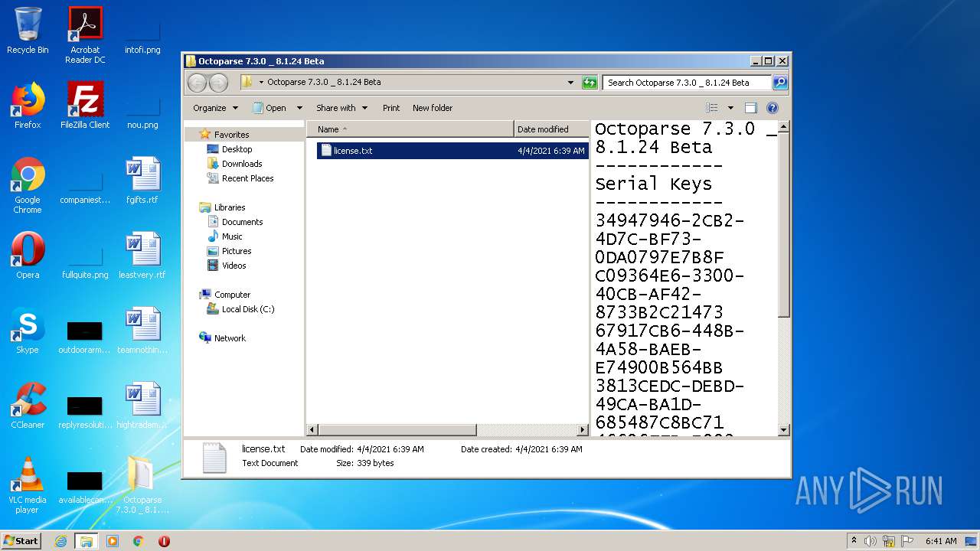Screen dimensions: 980x551
Task: Sort files by the Name column
Action: tap(411, 129)
